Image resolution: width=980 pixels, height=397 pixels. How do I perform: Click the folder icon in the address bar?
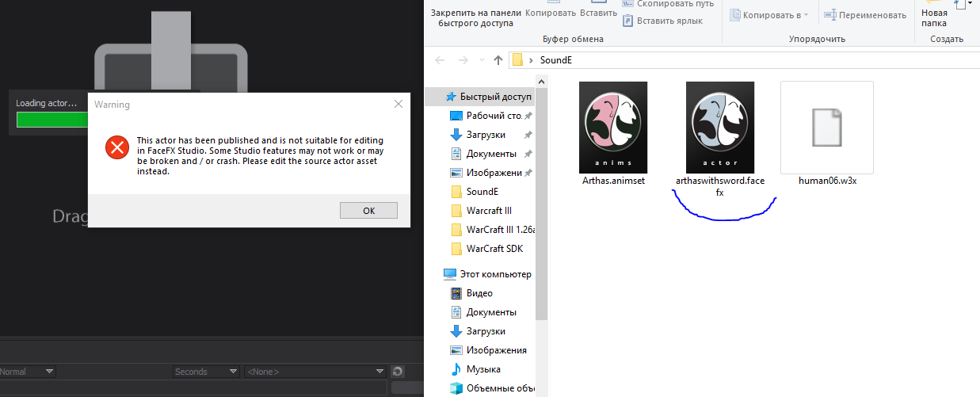[x=518, y=59]
